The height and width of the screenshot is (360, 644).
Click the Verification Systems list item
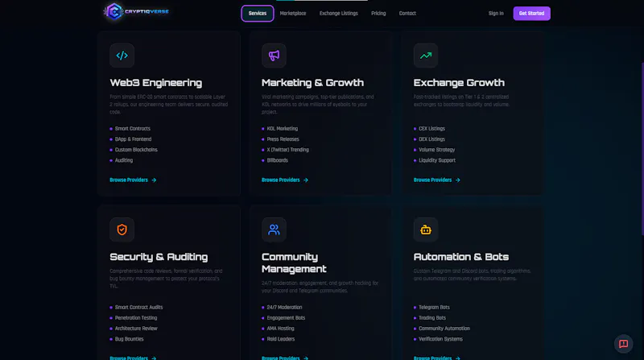440,339
